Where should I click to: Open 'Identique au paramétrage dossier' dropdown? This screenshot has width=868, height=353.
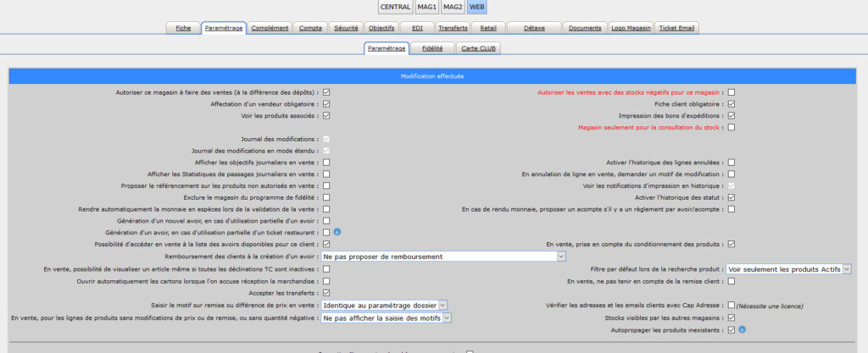[384, 305]
